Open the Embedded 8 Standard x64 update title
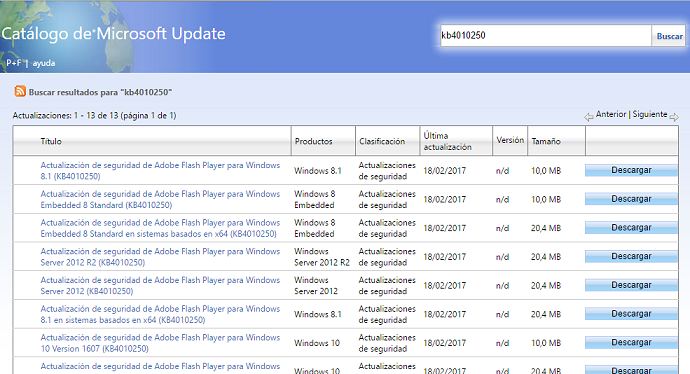This screenshot has height=374, width=690. coord(160,228)
